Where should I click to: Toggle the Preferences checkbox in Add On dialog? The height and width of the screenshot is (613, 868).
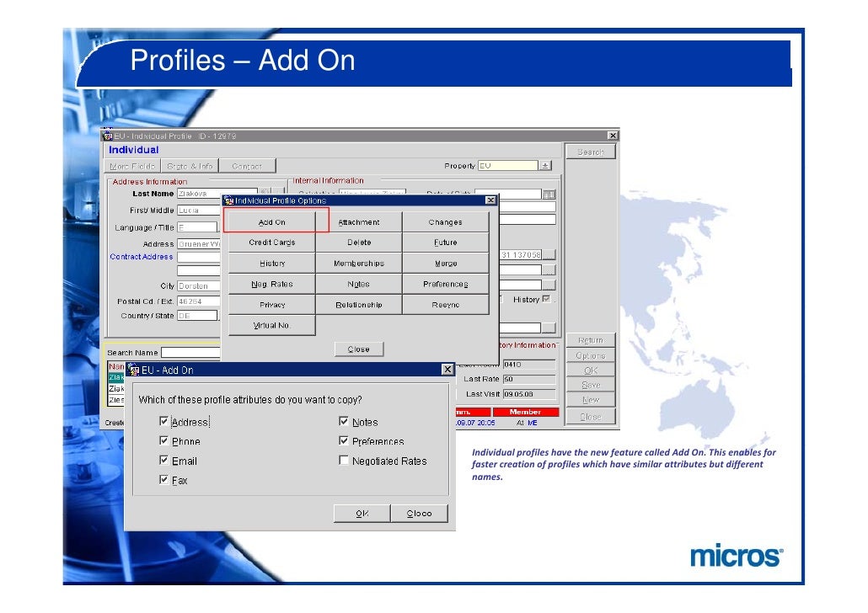[x=344, y=441]
